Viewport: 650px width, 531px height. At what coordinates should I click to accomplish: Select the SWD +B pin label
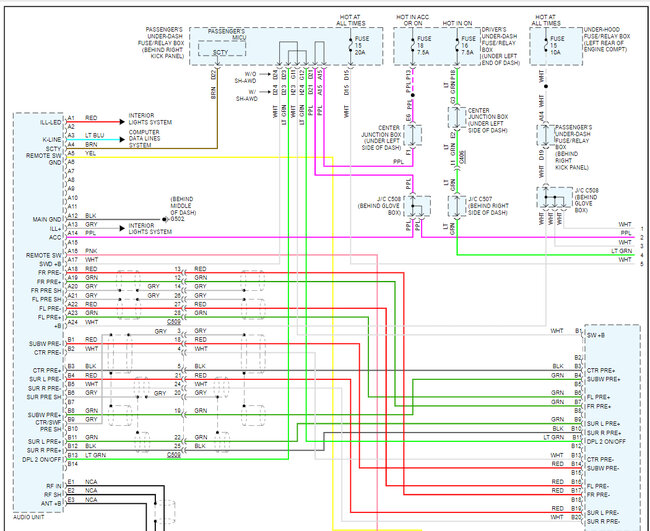point(50,264)
